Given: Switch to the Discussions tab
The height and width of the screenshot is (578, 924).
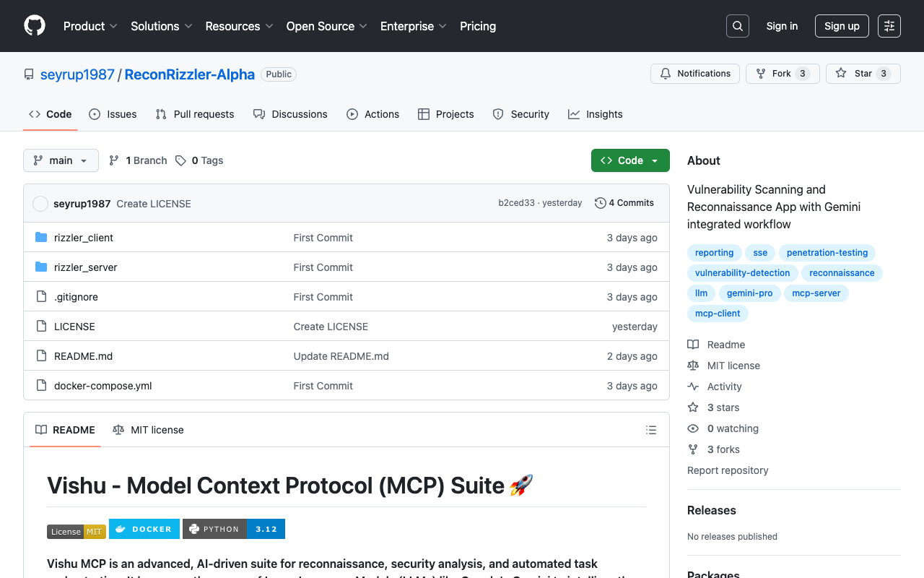Looking at the screenshot, I should (x=290, y=114).
